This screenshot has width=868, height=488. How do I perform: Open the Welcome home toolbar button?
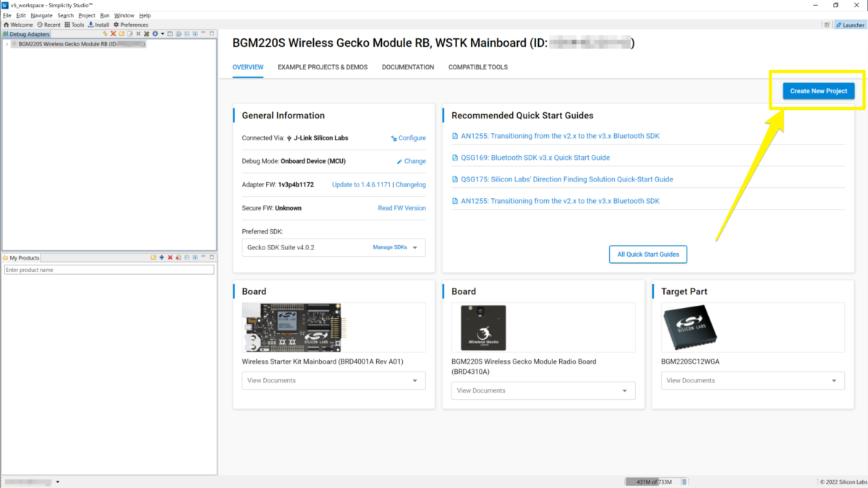(x=18, y=25)
